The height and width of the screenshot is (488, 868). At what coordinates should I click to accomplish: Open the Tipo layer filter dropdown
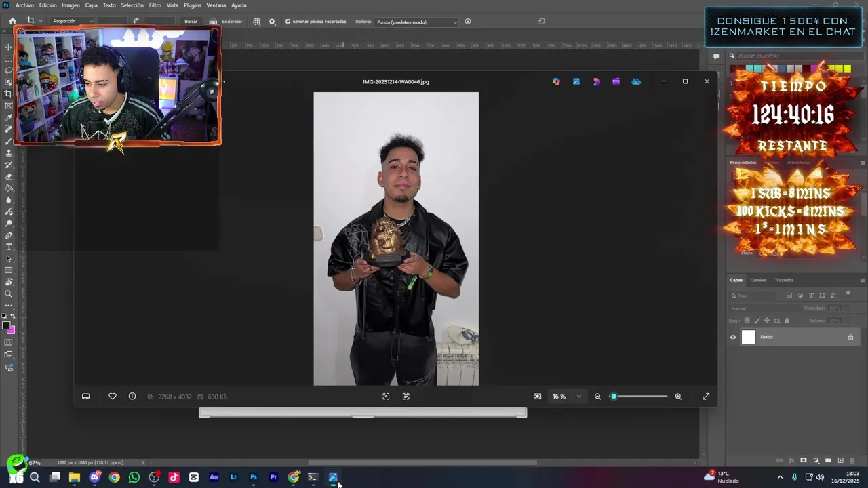click(753, 296)
